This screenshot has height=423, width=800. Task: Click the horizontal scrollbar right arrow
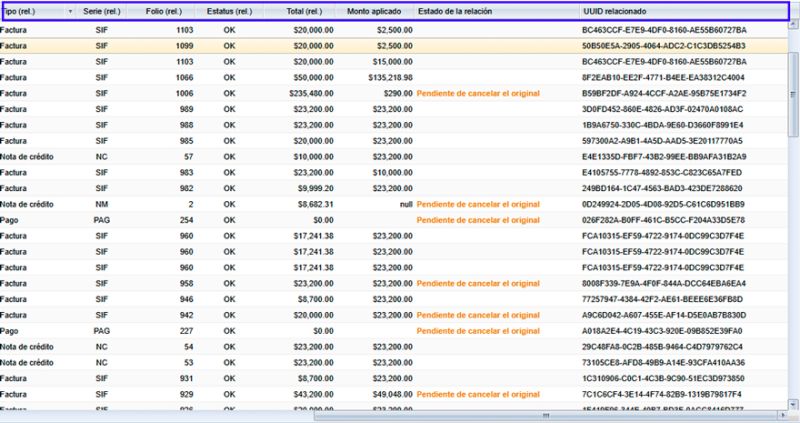(x=784, y=415)
